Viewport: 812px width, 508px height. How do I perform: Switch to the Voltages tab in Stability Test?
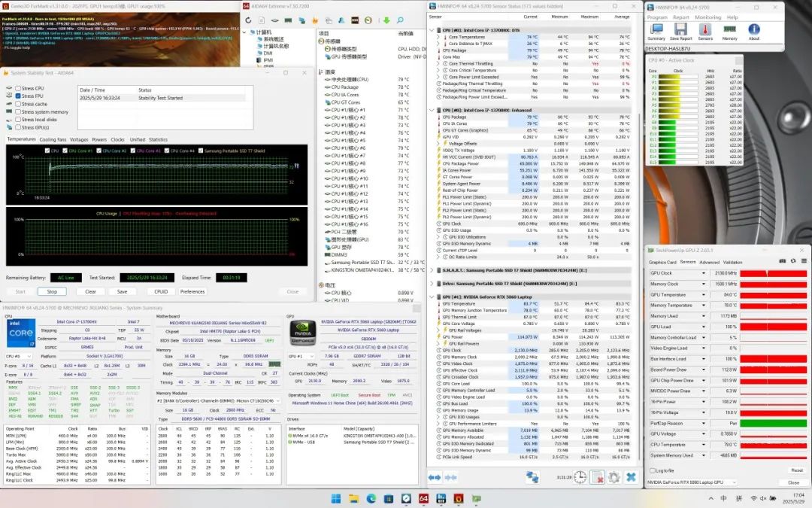pyautogui.click(x=79, y=139)
